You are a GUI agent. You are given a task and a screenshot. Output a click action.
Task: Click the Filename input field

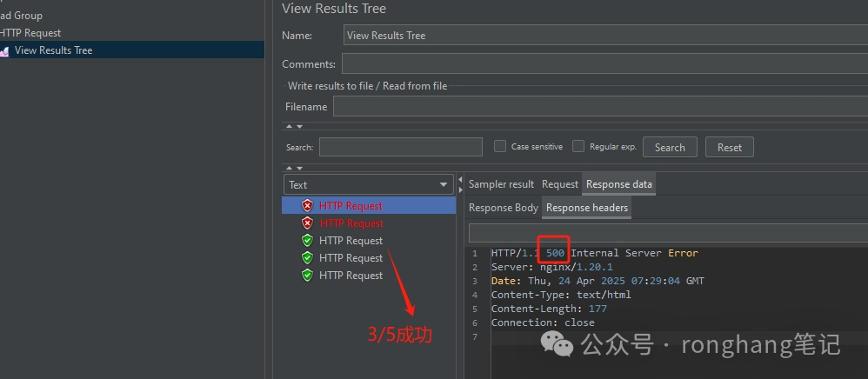point(600,106)
